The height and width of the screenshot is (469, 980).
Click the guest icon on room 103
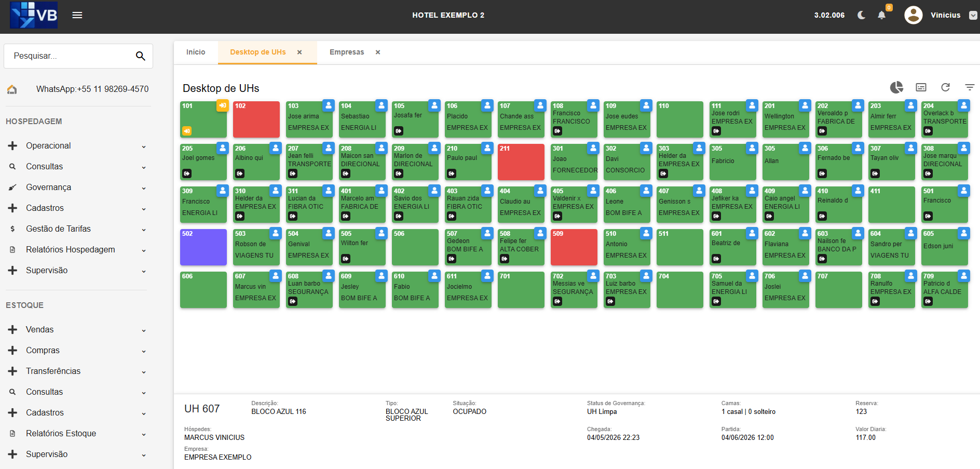(328, 105)
